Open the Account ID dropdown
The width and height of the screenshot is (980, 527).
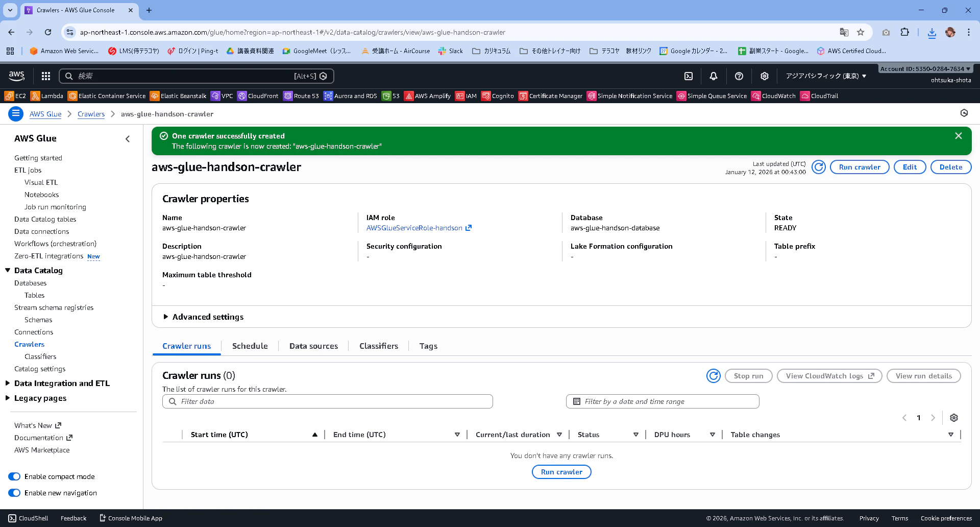[925, 69]
